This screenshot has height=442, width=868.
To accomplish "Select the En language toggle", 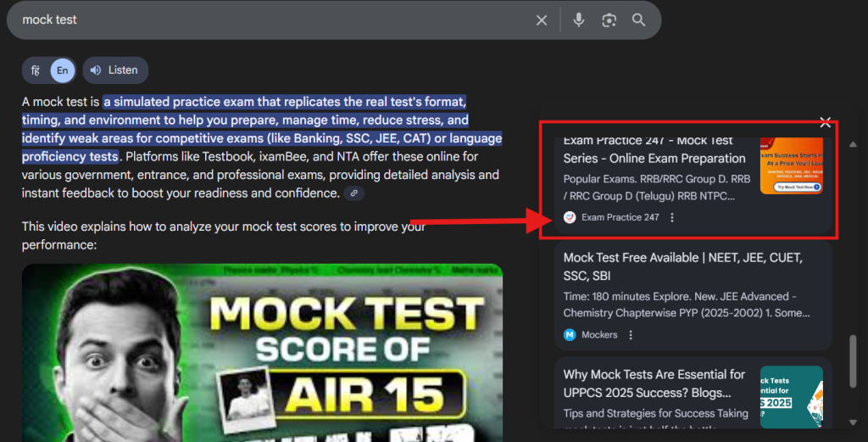I will click(62, 70).
